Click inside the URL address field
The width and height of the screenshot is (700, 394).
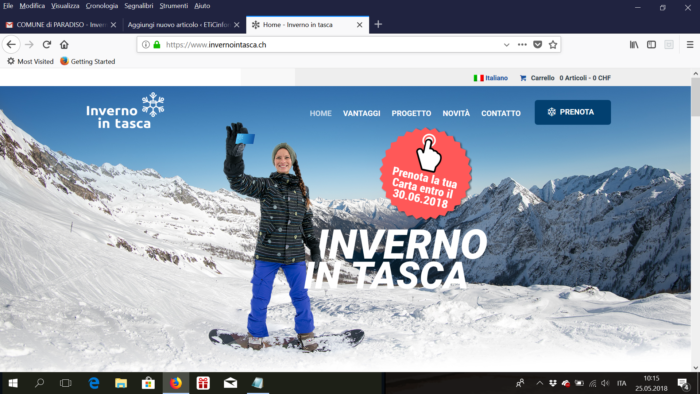click(330, 45)
